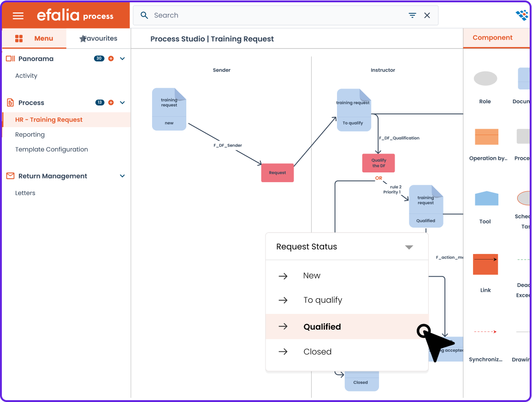Viewport: 532px width, 402px height.
Task: Click the Process count badge 13
Action: tap(100, 102)
